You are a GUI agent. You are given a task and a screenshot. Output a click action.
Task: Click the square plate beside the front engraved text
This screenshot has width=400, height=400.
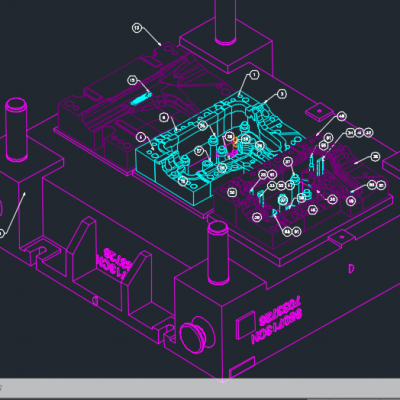point(246,325)
